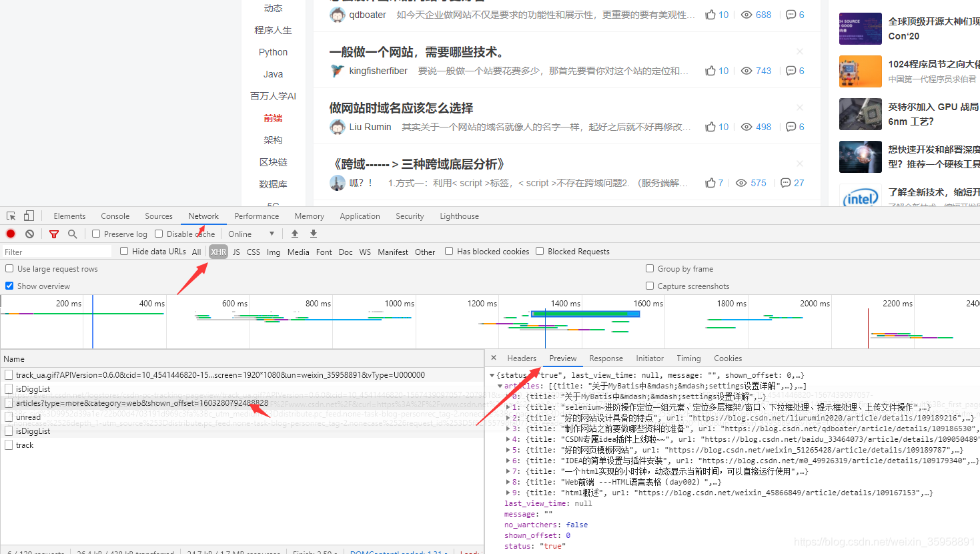Expand article item 4 'CSDN专属idea插件'
Viewport: 980px width, 554px height.
(508, 439)
